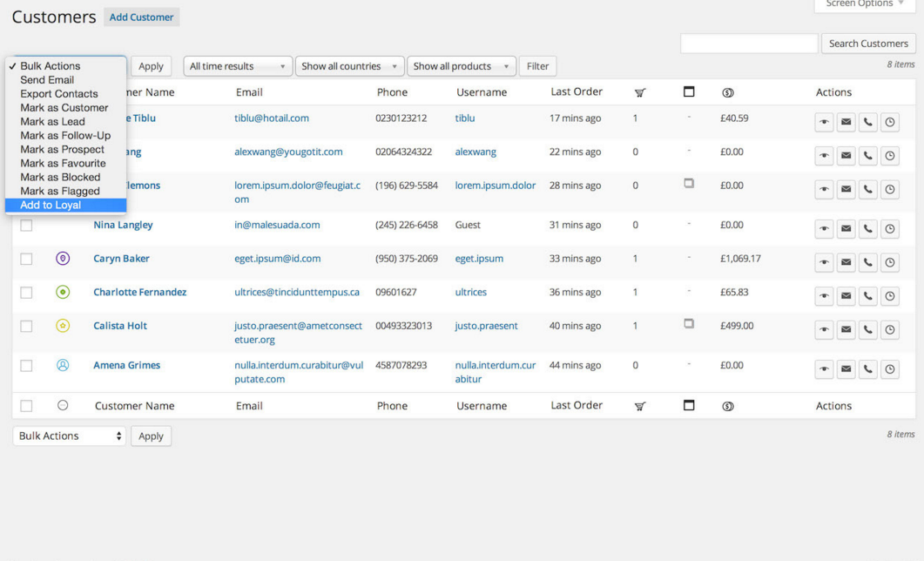Click the blue person status icon beside Amena Grimes
This screenshot has height=561, width=924.
pos(63,366)
